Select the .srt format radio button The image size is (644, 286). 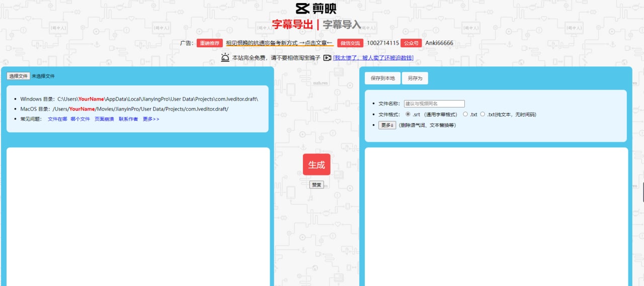pyautogui.click(x=408, y=114)
